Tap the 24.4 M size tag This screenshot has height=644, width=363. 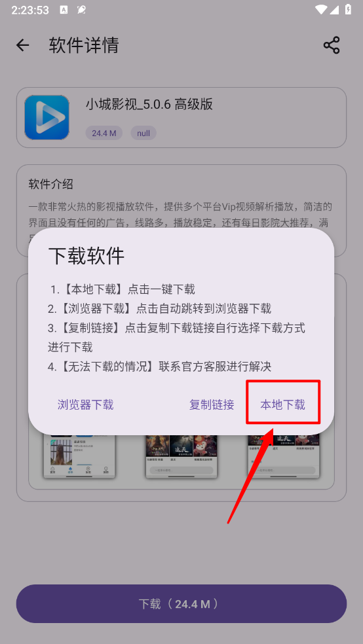click(x=104, y=133)
